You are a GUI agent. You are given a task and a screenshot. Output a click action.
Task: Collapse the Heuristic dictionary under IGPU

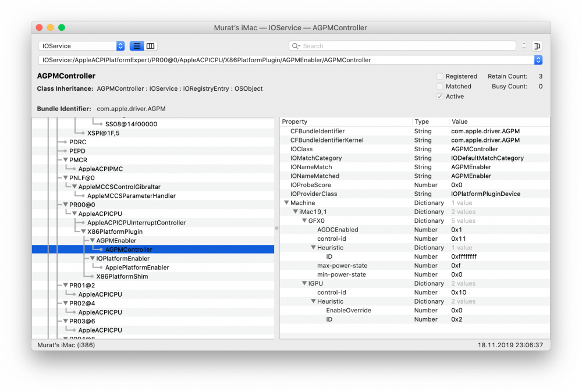[x=313, y=301]
